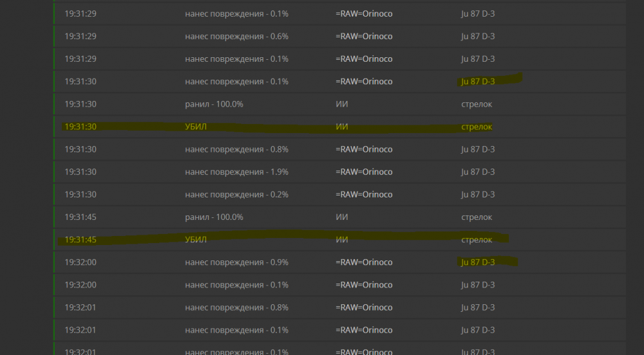Click =RAW=Orinoco in 19:32:01 0.8% row
The image size is (644, 355).
click(364, 307)
